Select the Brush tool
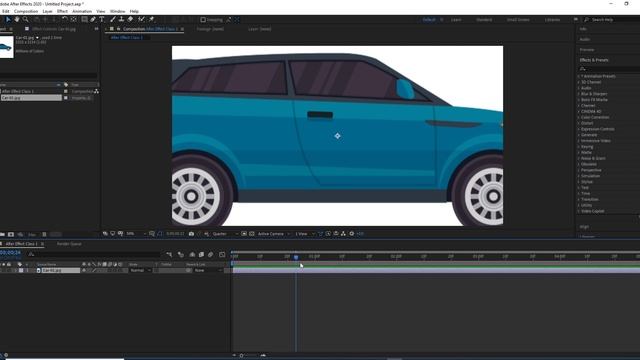The width and height of the screenshot is (640, 360). (x=113, y=20)
